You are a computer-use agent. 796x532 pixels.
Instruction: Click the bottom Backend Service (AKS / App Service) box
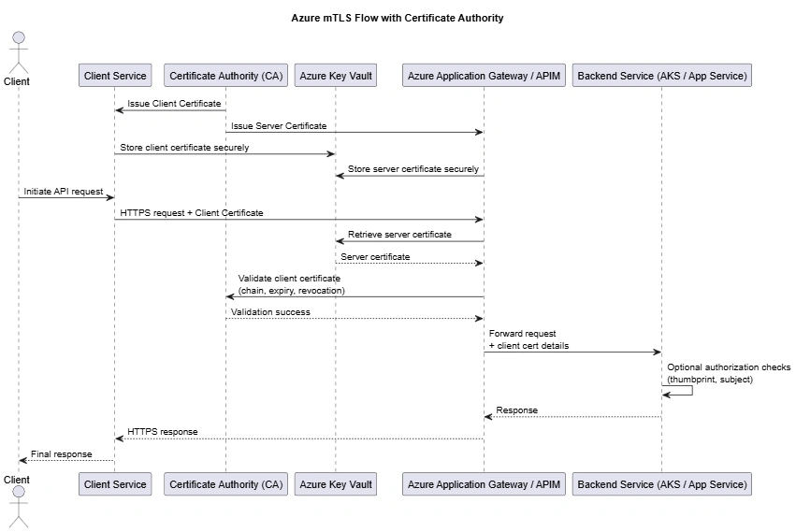tap(662, 484)
